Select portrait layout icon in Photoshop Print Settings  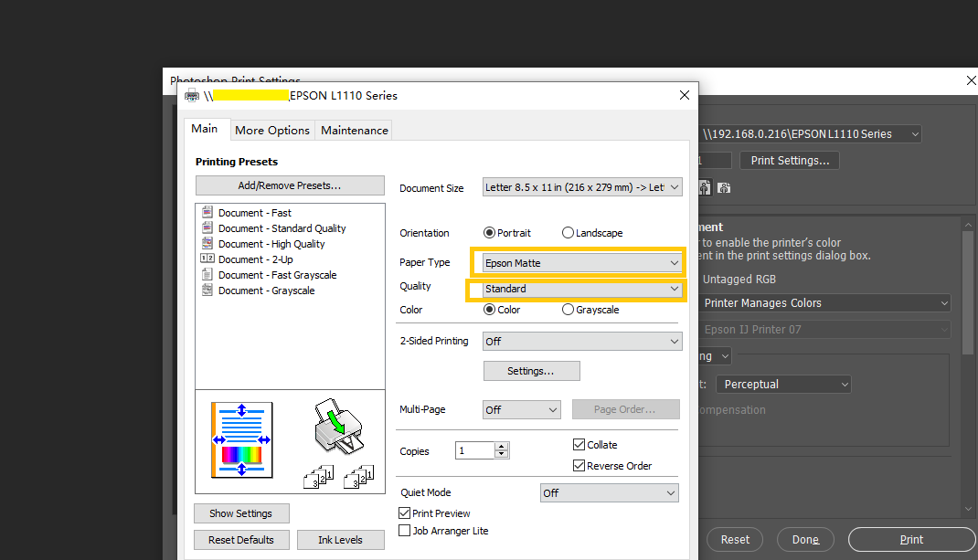[705, 187]
